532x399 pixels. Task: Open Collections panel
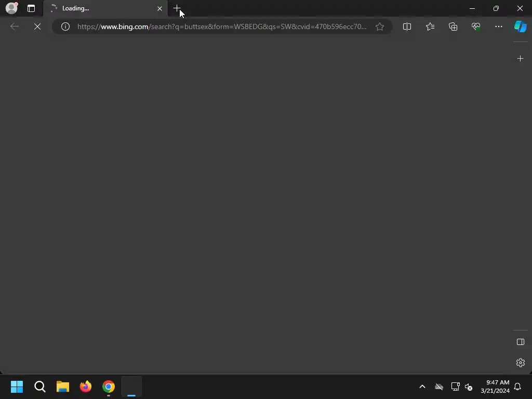pos(453,26)
